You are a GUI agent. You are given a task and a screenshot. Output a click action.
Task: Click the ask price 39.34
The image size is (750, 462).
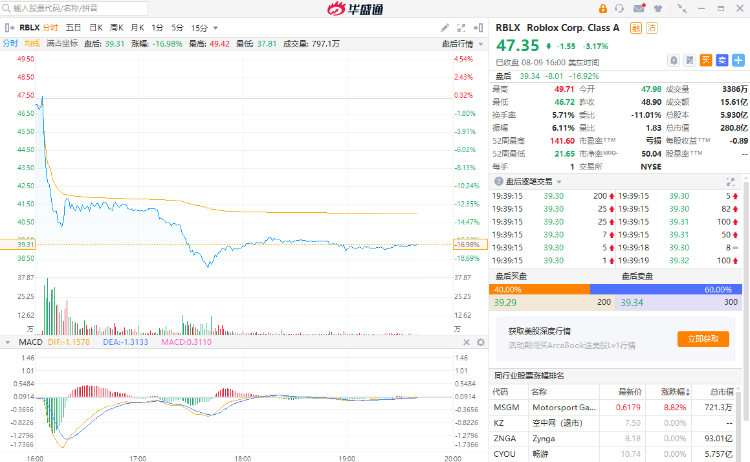coord(632,302)
